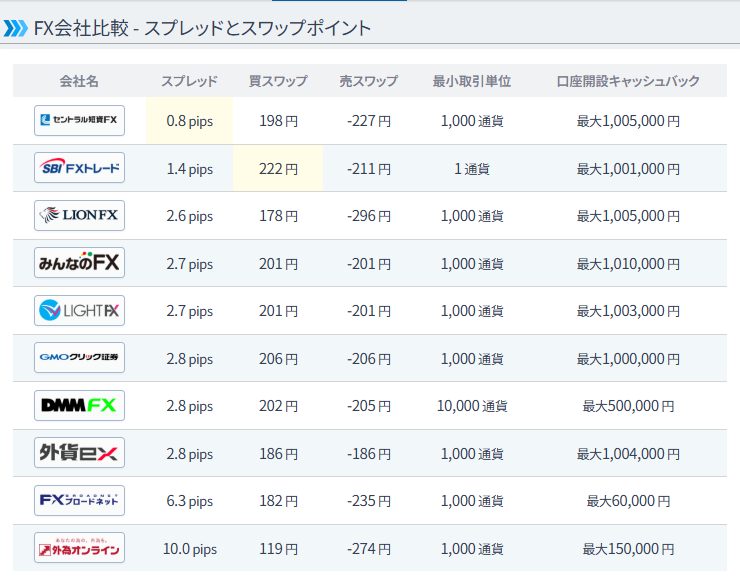Sort by スプレッド column header
The width and height of the screenshot is (740, 585).
(189, 81)
